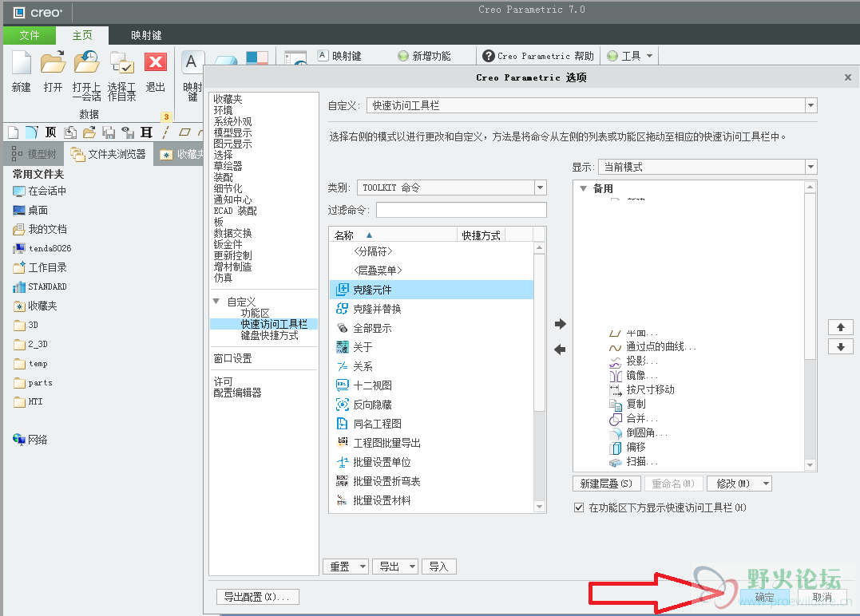
Task: Collapse the 自定义 tree node in options list
Action: pyautogui.click(x=216, y=302)
